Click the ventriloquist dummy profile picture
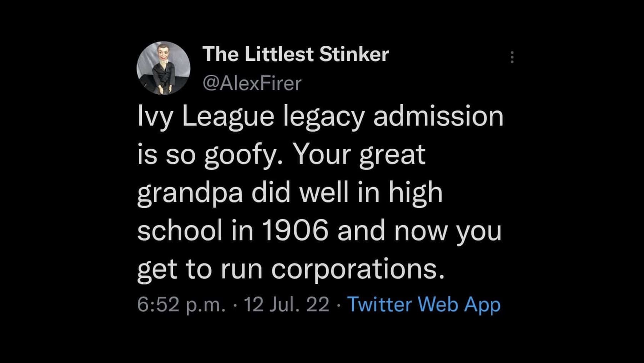Screen dimensions: 644x363 163,68
